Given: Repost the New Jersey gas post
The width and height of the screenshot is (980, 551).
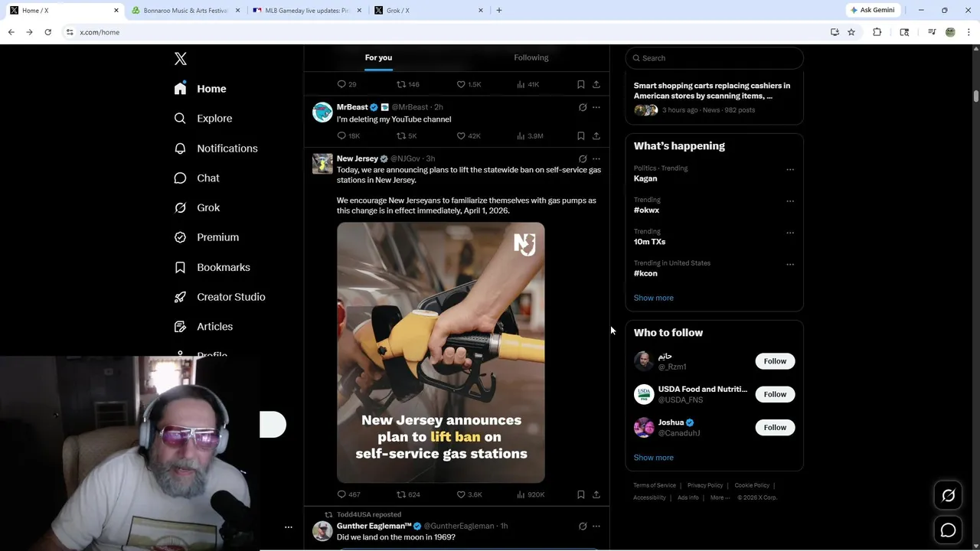Looking at the screenshot, I should click(x=408, y=494).
